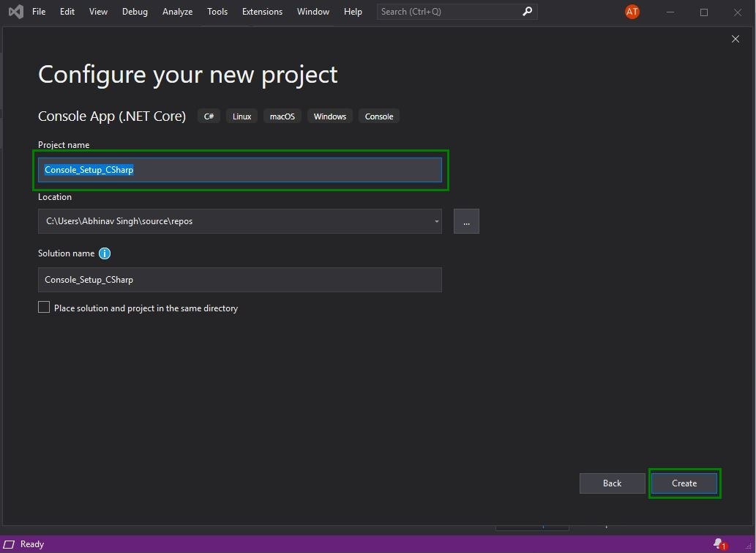
Task: Open the Analyze menu
Action: tap(177, 12)
